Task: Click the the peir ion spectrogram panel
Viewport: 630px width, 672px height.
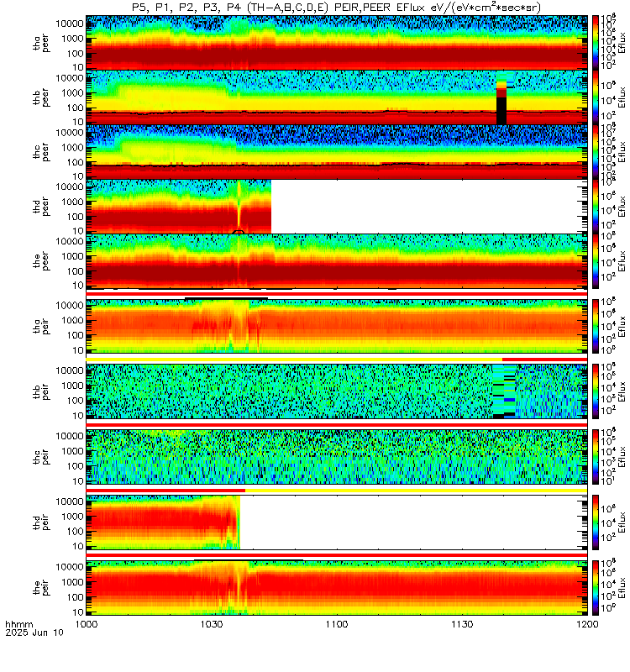Action: point(337,587)
